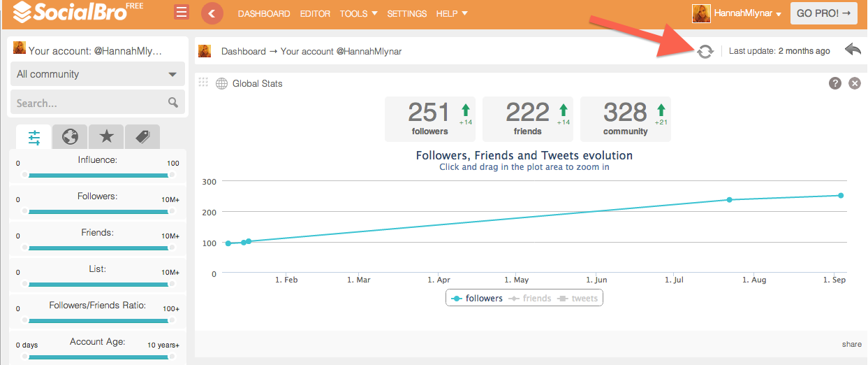Open the SETTINGS menu item
Screen dimensions: 868x365
click(407, 14)
